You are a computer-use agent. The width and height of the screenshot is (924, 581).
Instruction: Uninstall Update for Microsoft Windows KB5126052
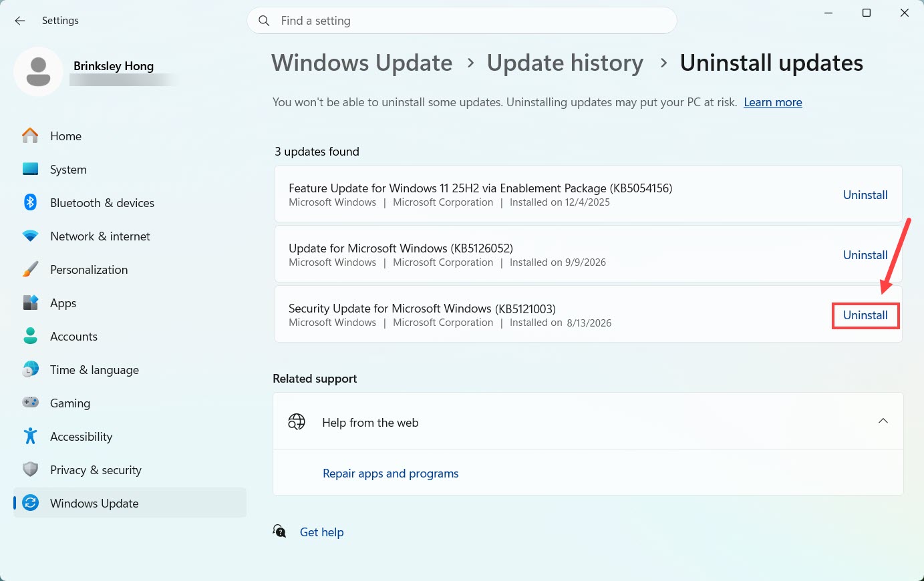tap(865, 255)
